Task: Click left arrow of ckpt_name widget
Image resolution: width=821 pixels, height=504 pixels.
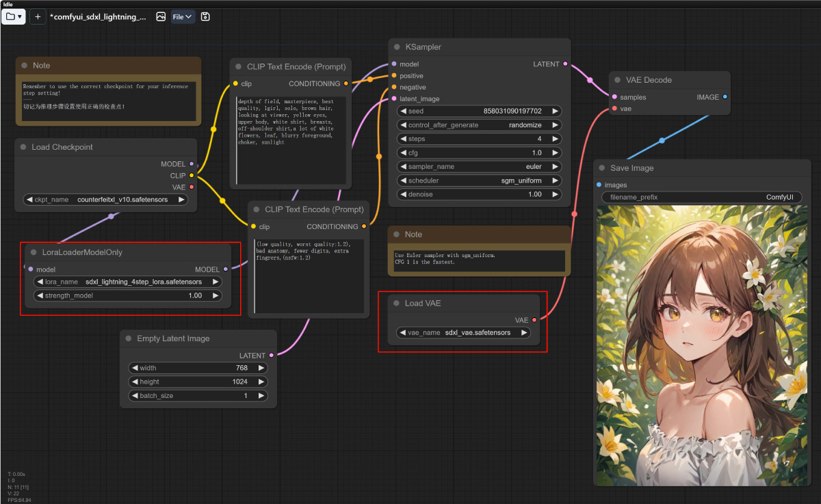Action: pyautogui.click(x=29, y=200)
